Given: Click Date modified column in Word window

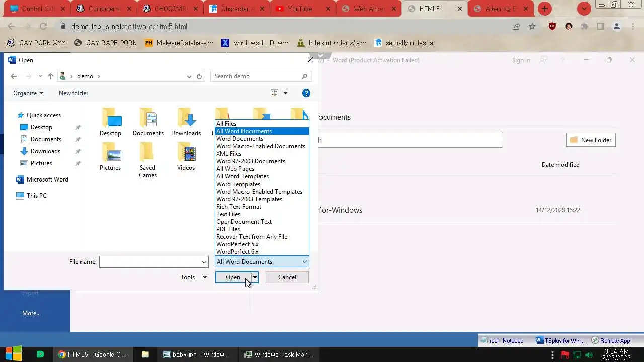Looking at the screenshot, I should [x=560, y=165].
